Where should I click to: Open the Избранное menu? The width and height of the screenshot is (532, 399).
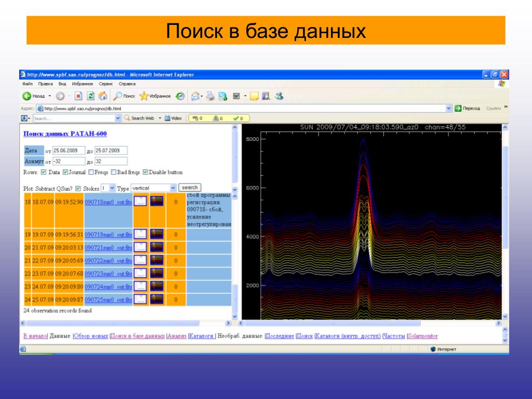[83, 84]
